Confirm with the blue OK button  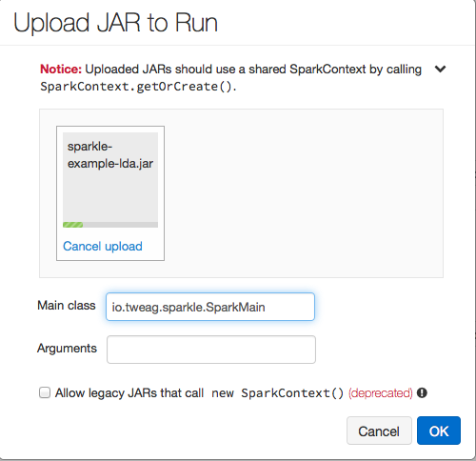coord(439,431)
